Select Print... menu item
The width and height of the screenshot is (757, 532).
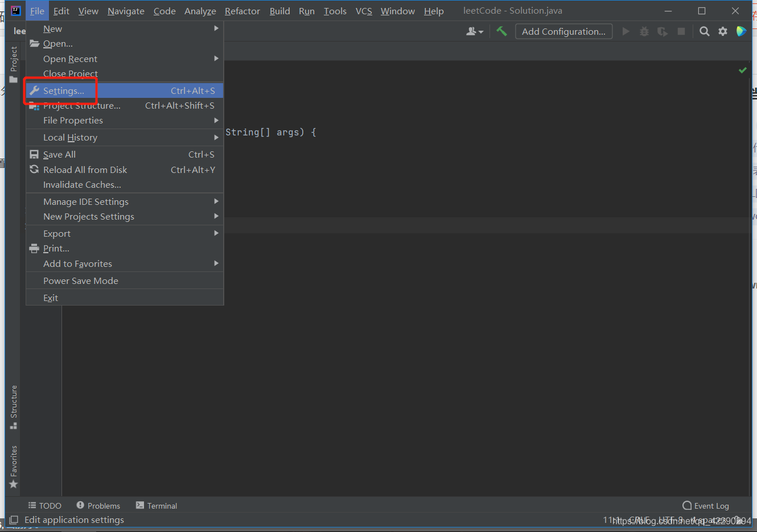[125, 248]
